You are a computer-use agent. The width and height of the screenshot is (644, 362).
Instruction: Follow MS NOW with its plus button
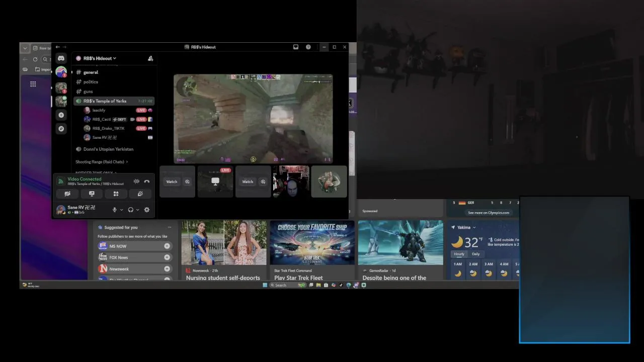(167, 246)
